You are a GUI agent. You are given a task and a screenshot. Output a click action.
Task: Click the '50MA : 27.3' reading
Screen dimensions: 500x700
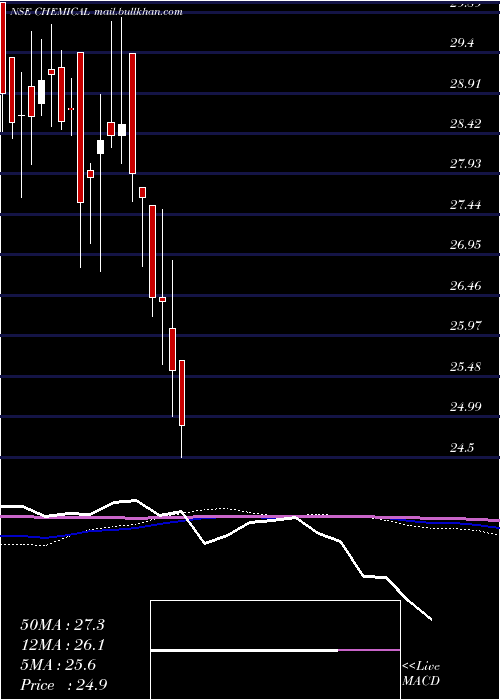pos(62,625)
